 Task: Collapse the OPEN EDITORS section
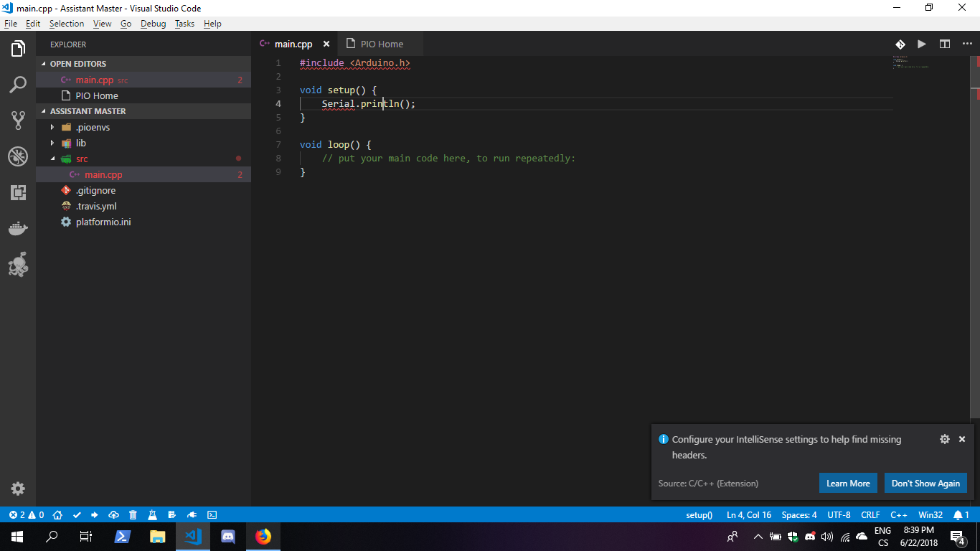coord(71,64)
